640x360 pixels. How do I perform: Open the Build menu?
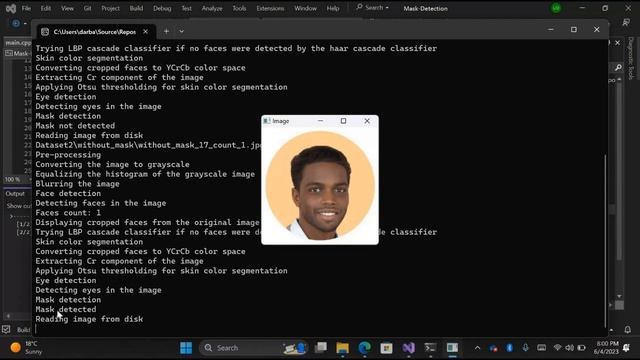[x=136, y=8]
